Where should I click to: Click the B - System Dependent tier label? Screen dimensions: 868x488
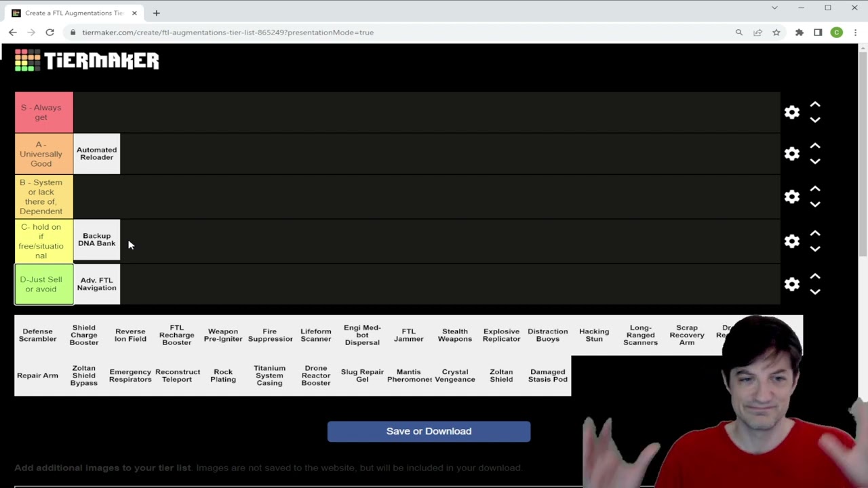click(x=44, y=197)
